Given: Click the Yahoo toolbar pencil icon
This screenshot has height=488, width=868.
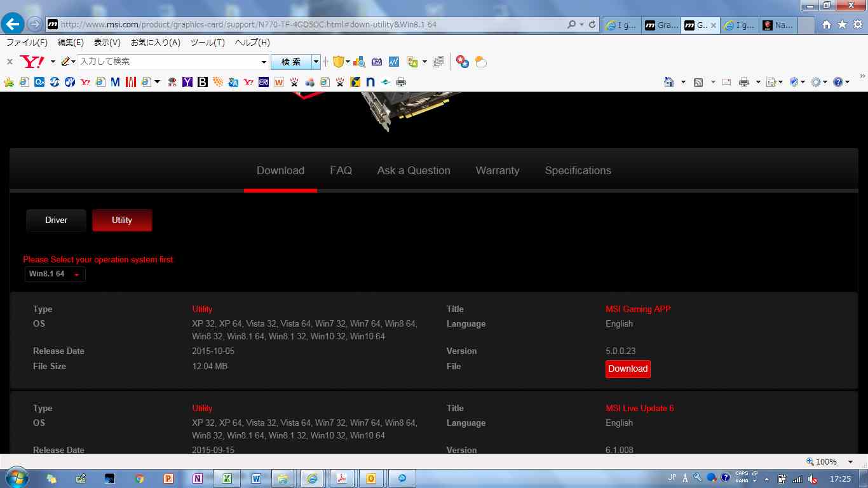Looking at the screenshot, I should pos(65,62).
